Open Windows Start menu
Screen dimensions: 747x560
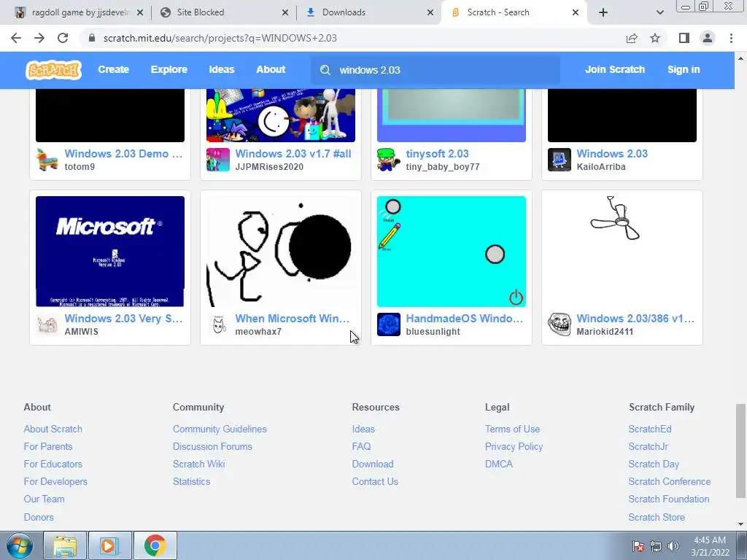[x=19, y=545]
